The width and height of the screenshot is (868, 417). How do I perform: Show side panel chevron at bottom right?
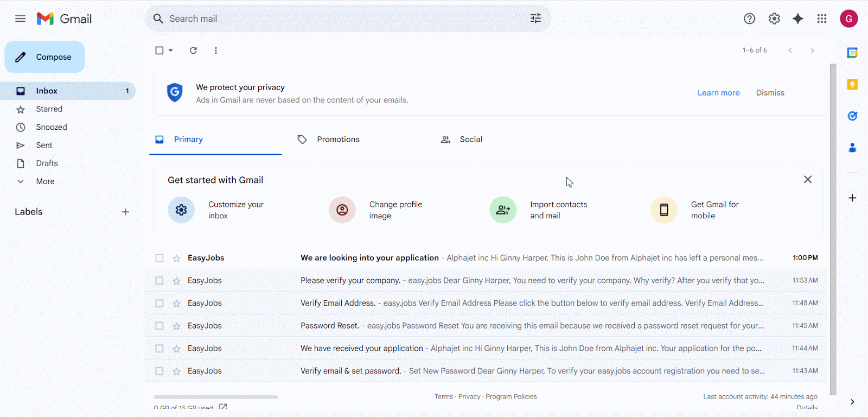852,402
